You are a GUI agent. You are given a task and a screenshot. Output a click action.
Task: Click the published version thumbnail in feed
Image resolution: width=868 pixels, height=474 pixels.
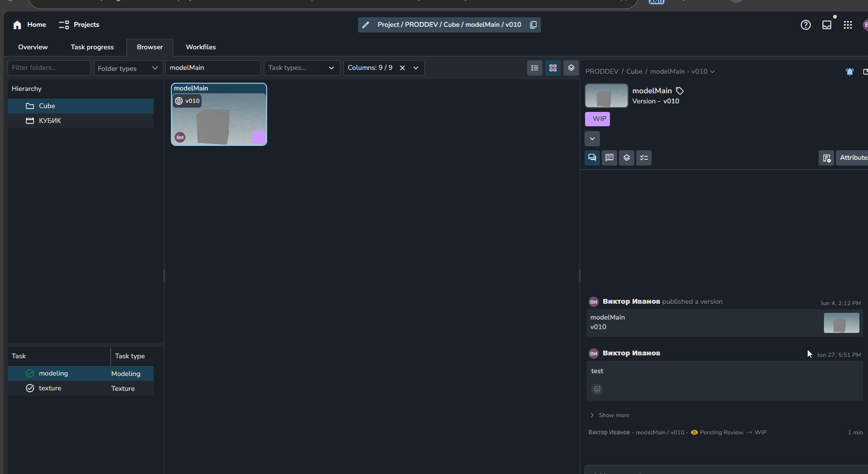841,323
